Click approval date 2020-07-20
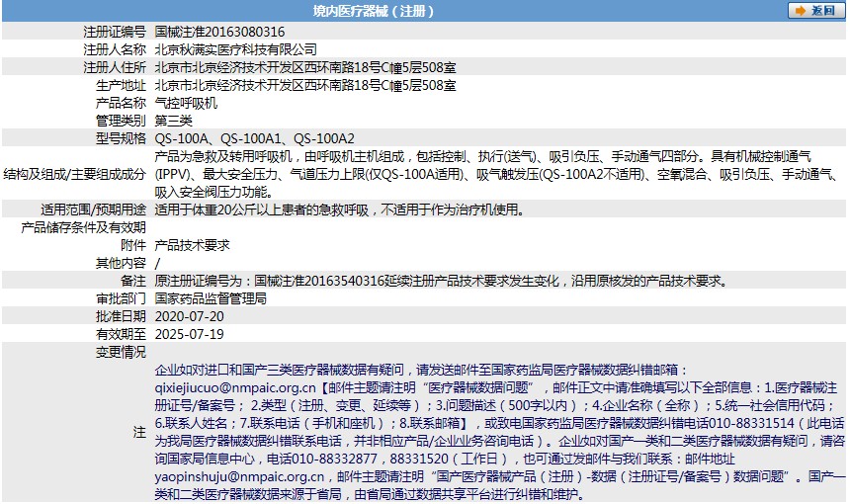Image resolution: width=850 pixels, height=504 pixels. tap(189, 316)
